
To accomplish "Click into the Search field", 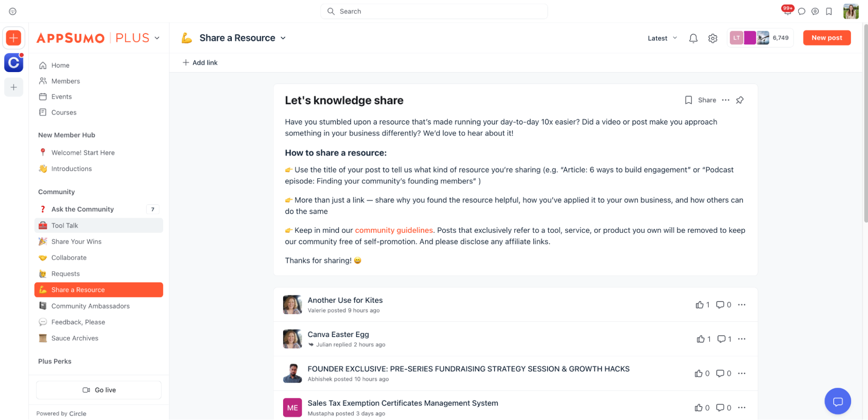I will (x=434, y=11).
